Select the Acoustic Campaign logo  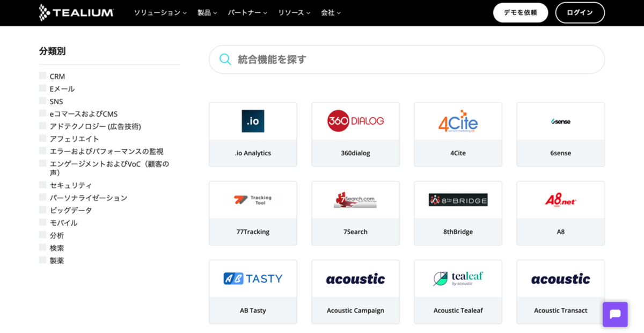pyautogui.click(x=355, y=279)
